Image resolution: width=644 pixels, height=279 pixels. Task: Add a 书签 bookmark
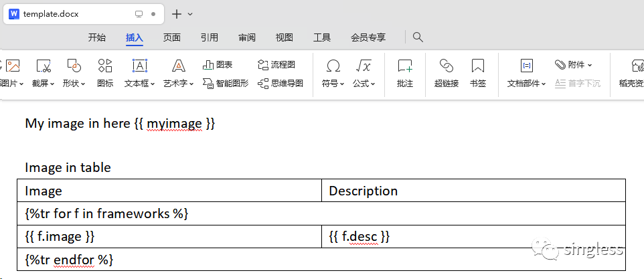point(478,73)
